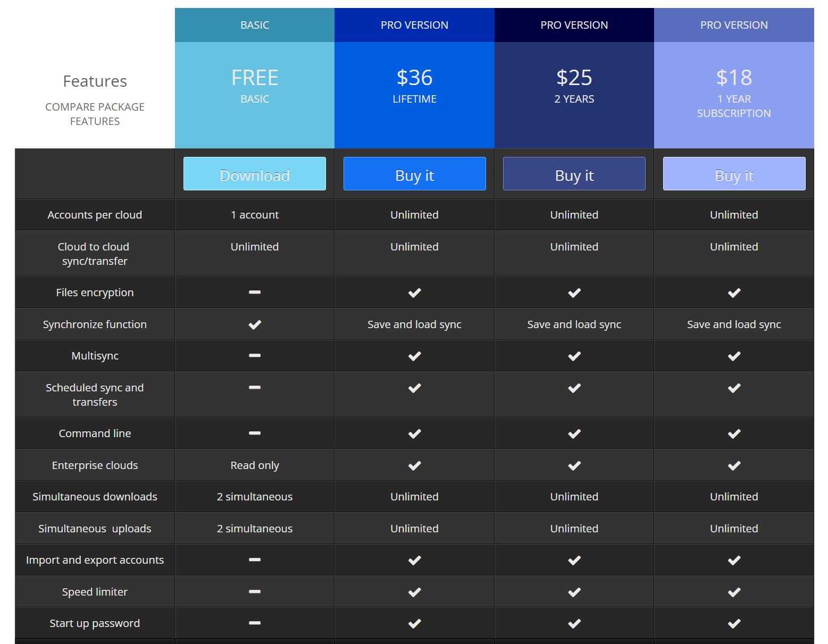
Task: Click the Enterprise clouds checkmark under $25 plan
Action: (574, 465)
